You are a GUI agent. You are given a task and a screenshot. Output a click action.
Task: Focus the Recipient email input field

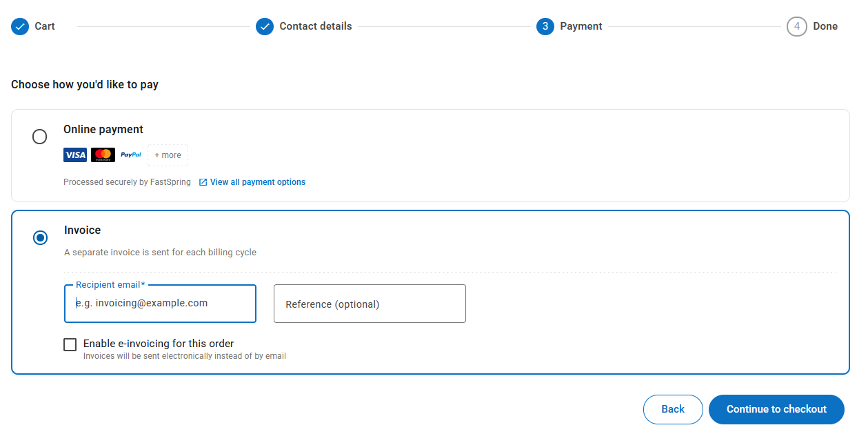tap(160, 304)
